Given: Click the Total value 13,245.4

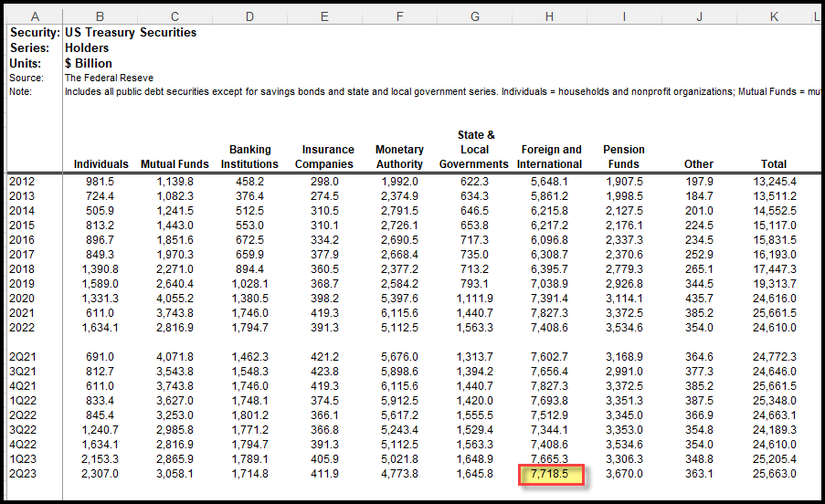Looking at the screenshot, I should [775, 182].
